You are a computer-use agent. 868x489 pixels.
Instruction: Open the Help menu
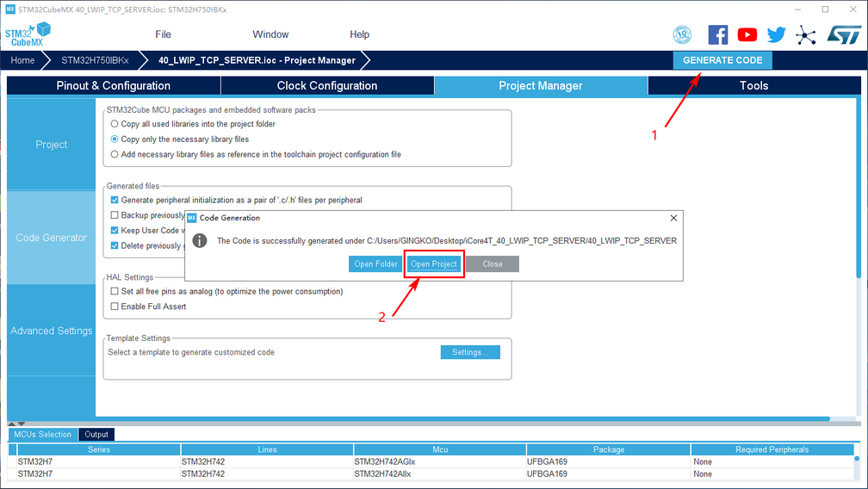(359, 34)
